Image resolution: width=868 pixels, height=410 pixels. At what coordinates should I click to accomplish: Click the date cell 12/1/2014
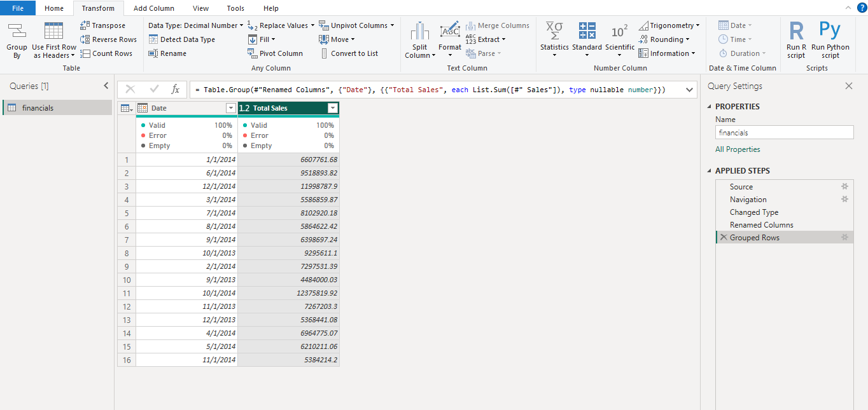point(186,186)
